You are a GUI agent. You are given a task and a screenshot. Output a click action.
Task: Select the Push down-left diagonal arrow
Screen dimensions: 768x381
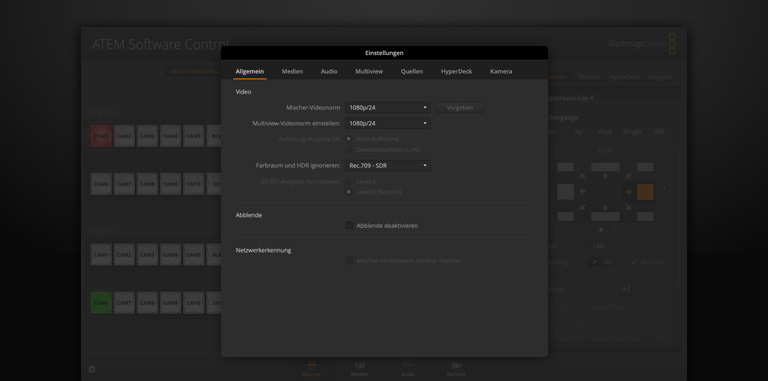coord(582,208)
